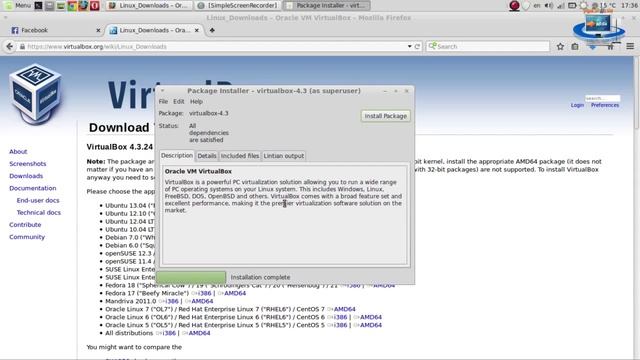Download Fedora 17 i386 package
This screenshot has height=360, width=640.
click(204, 293)
